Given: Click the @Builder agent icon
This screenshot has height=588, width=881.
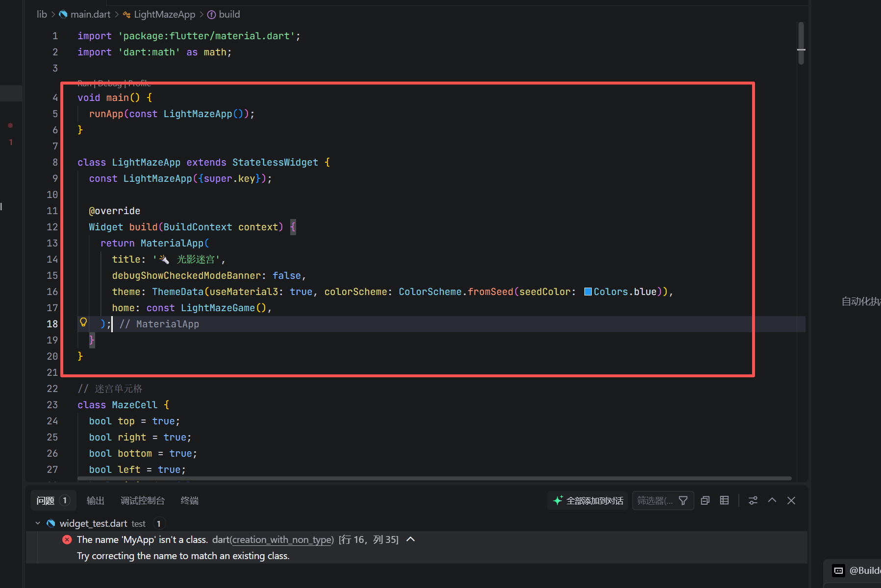Looking at the screenshot, I should (839, 570).
